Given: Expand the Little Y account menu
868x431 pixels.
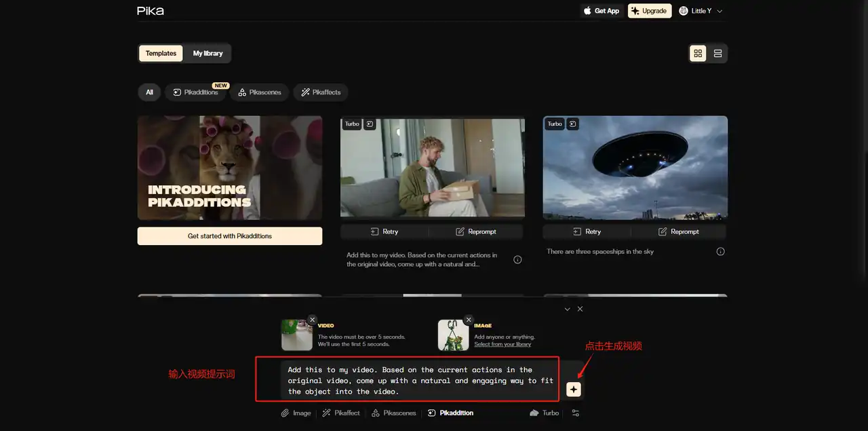Looking at the screenshot, I should [x=701, y=11].
